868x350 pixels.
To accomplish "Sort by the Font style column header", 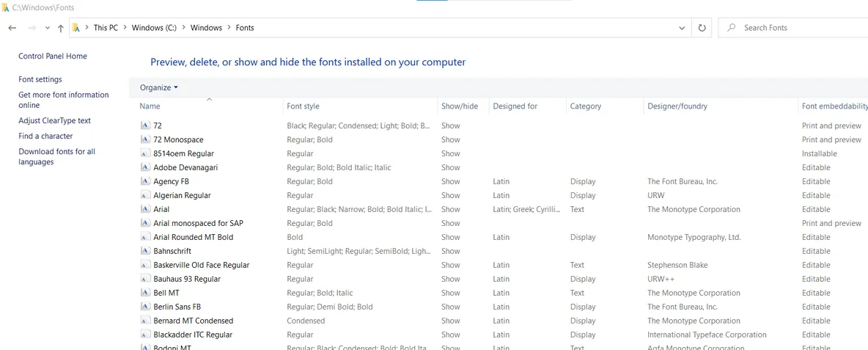I will [x=303, y=106].
